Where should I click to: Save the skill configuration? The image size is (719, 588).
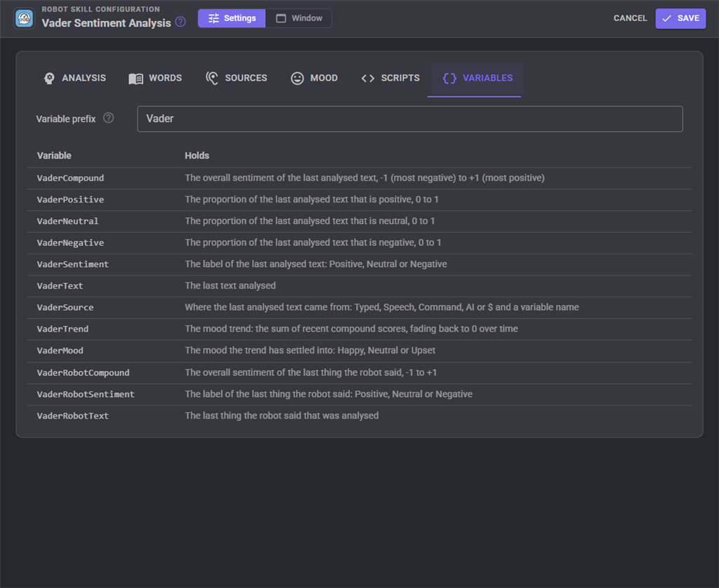coord(680,18)
